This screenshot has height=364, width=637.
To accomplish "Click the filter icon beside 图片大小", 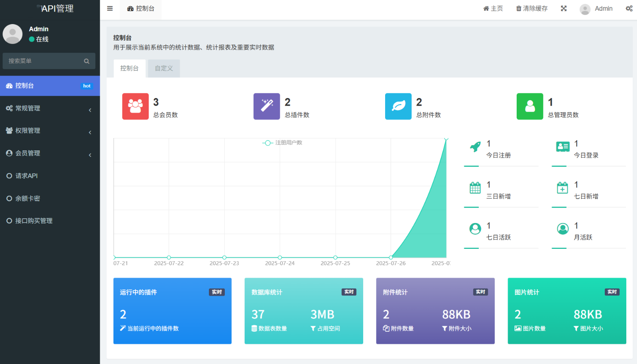I will pyautogui.click(x=576, y=328).
